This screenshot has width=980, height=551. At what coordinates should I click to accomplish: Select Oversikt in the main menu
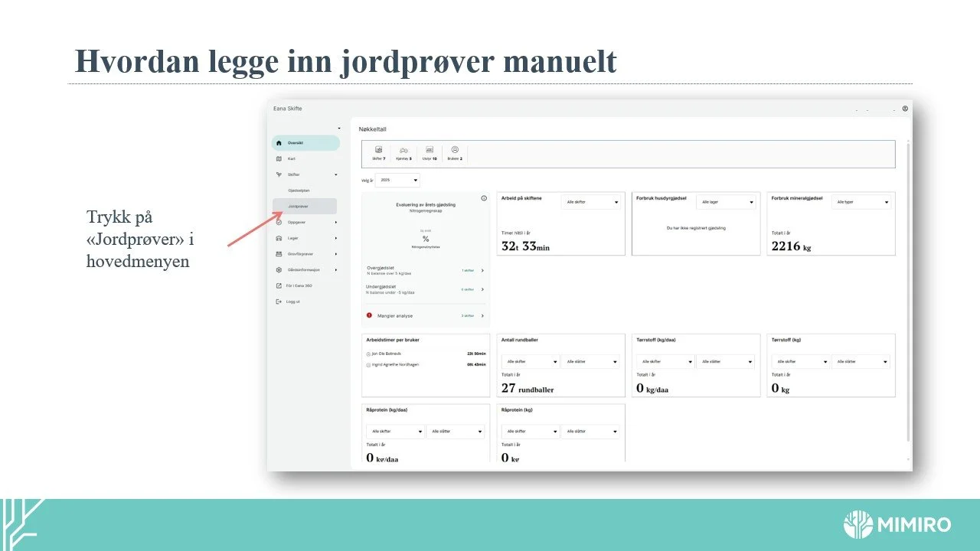(x=305, y=143)
